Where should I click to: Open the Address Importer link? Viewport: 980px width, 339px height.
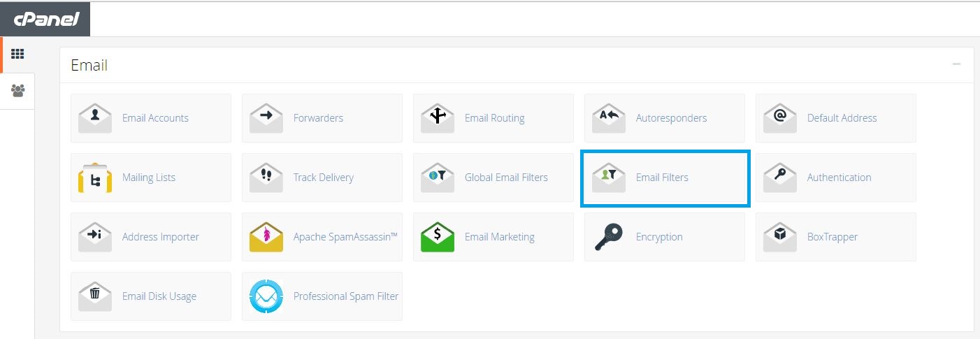[x=160, y=237]
